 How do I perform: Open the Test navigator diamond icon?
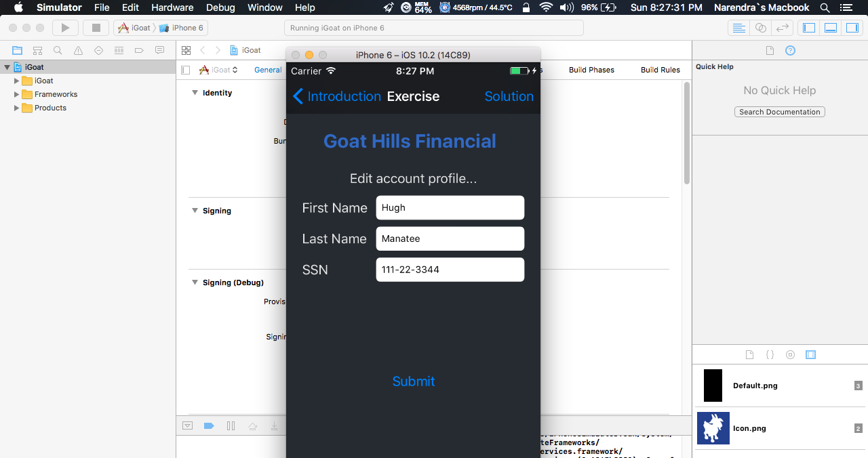pos(99,50)
